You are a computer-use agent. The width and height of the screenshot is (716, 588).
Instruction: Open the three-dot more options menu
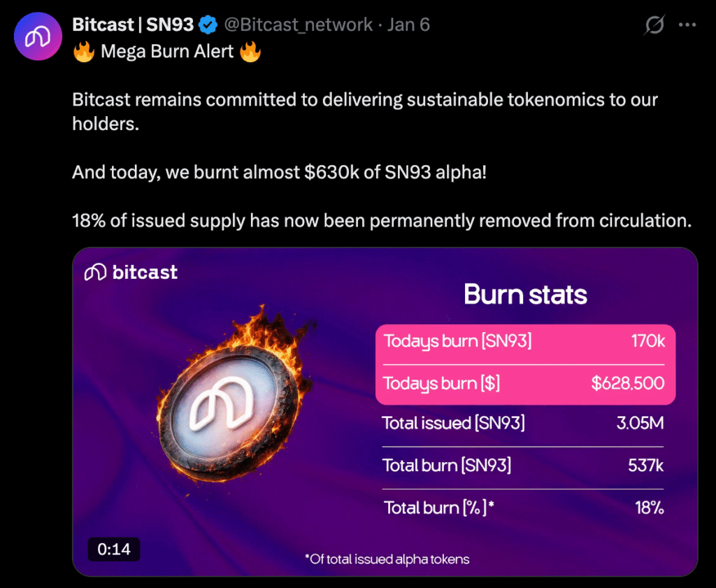point(688,25)
